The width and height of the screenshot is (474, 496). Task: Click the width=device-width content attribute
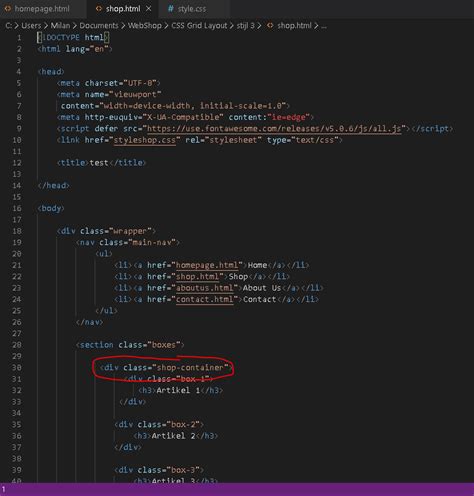[x=175, y=106]
